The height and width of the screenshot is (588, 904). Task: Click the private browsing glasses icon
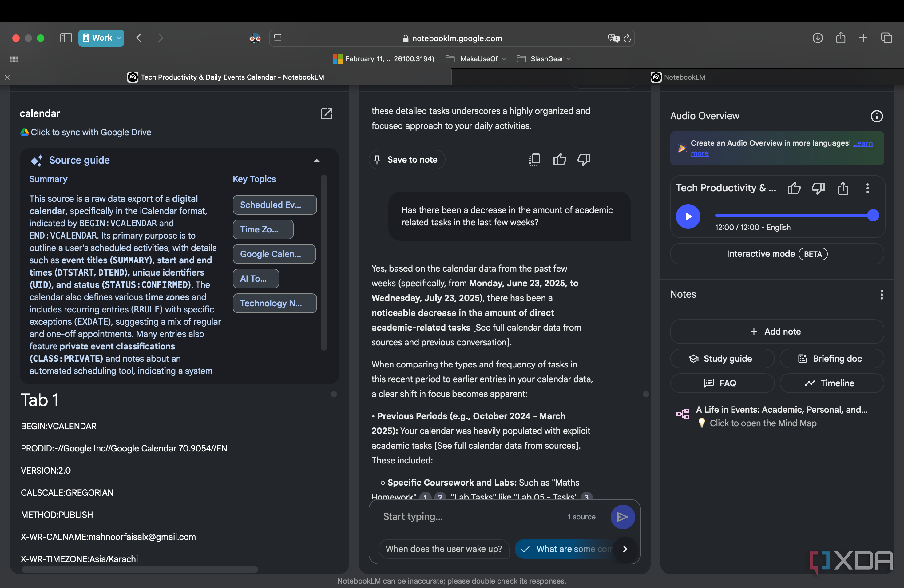[x=255, y=38]
